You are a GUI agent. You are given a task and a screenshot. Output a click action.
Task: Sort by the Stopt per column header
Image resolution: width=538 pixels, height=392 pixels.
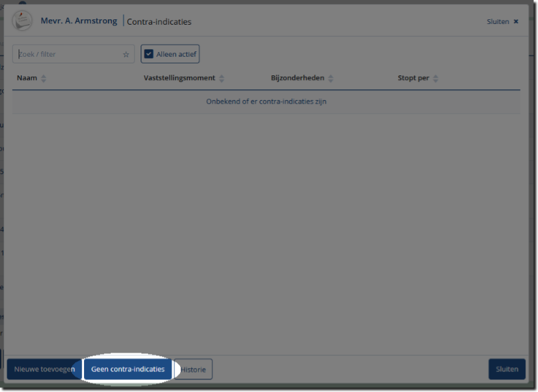pos(413,79)
